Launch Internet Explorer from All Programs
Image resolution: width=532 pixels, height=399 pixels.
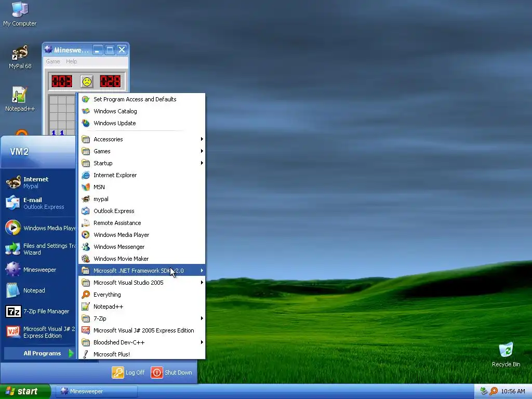pos(142,175)
